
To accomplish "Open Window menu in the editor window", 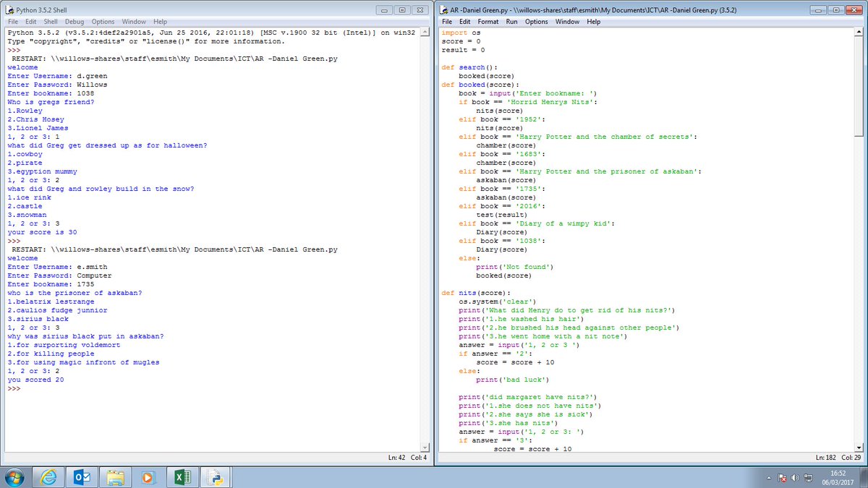I will tap(566, 22).
